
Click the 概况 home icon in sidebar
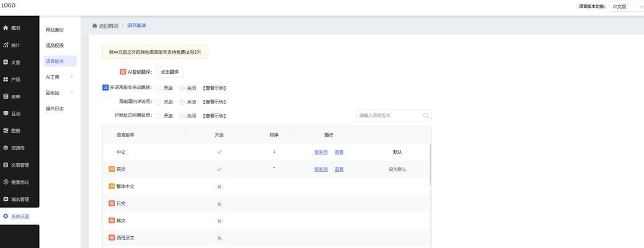(6, 28)
